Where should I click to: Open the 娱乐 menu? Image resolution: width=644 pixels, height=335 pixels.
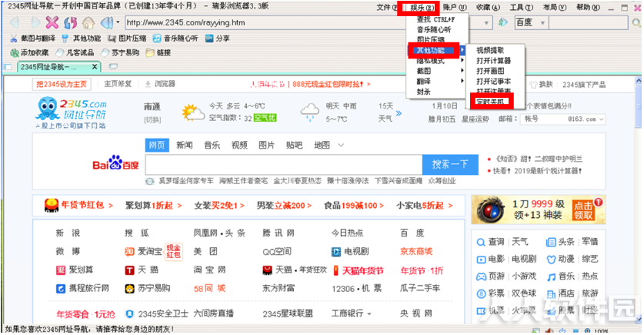(x=422, y=8)
